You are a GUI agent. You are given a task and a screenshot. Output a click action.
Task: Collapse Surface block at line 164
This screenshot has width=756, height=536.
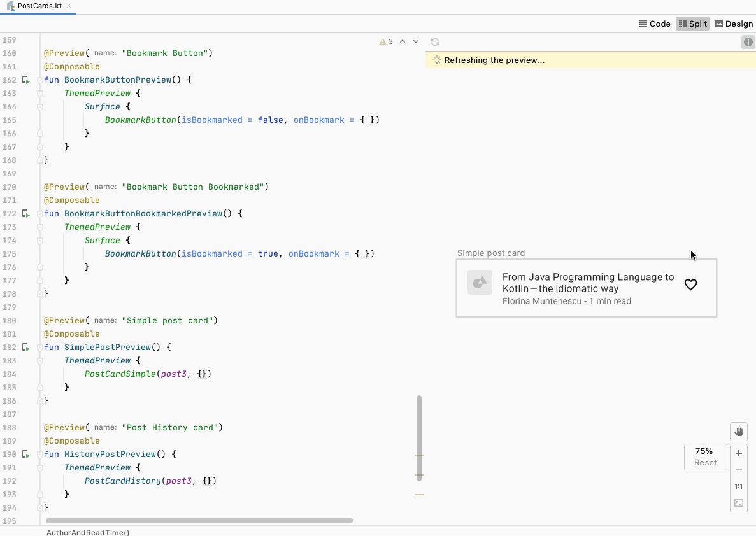[40, 107]
